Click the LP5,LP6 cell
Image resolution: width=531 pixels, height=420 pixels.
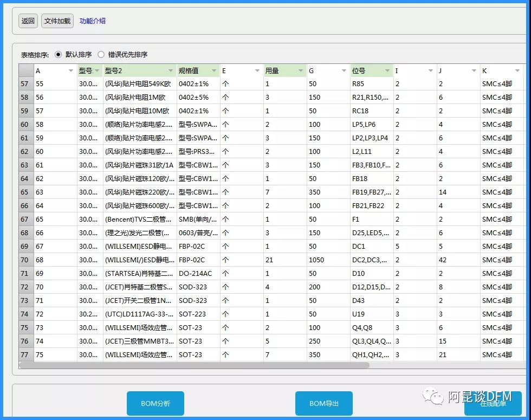click(372, 124)
